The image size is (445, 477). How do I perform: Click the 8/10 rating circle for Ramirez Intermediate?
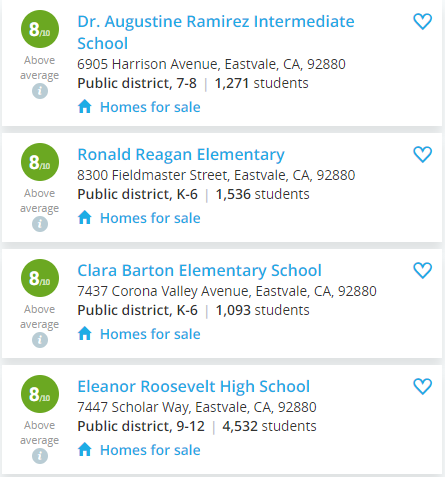[40, 29]
